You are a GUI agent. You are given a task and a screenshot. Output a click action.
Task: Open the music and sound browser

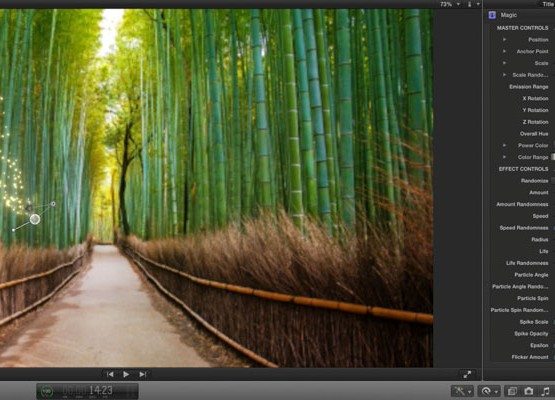545,391
